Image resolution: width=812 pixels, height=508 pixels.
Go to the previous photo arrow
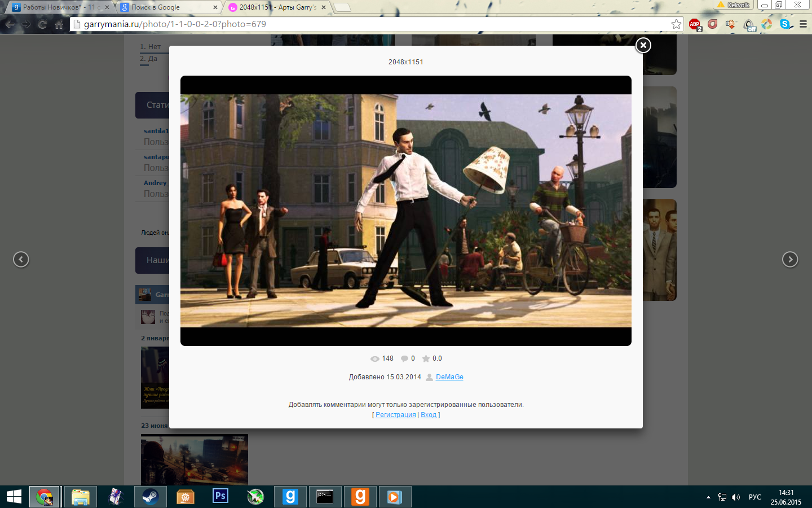(x=21, y=260)
